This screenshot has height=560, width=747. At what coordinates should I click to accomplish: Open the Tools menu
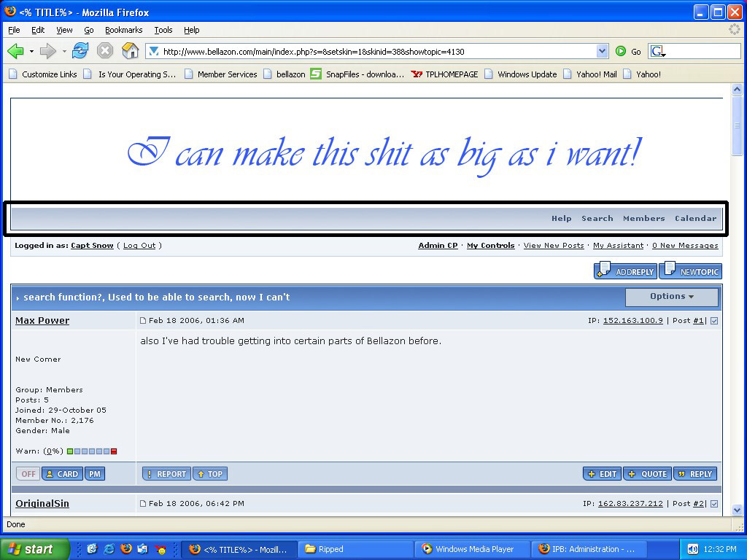(163, 30)
